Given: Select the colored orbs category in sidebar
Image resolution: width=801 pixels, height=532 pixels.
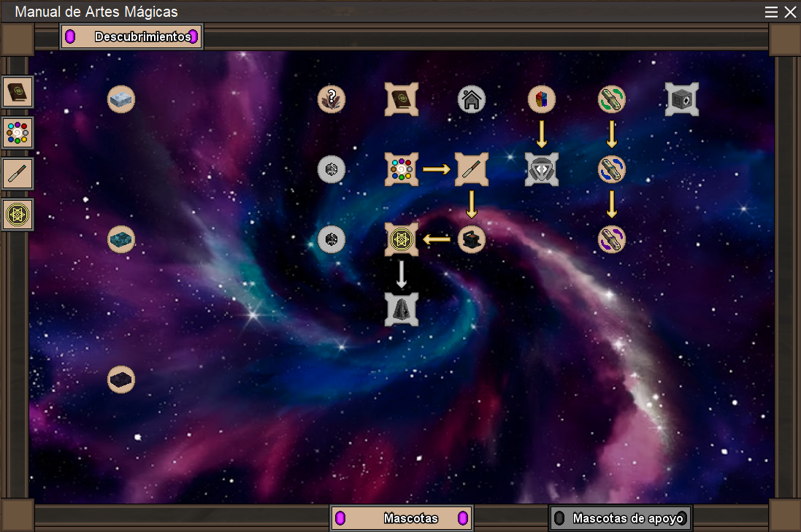Looking at the screenshot, I should coord(18,134).
